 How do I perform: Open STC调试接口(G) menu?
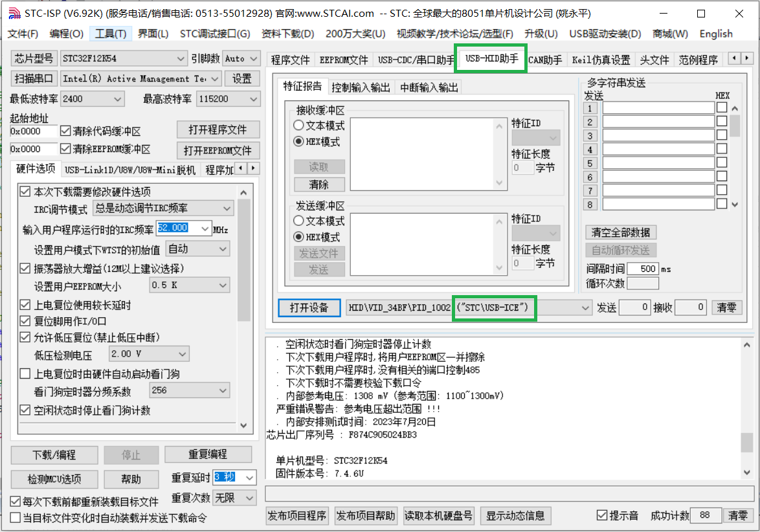(215, 34)
